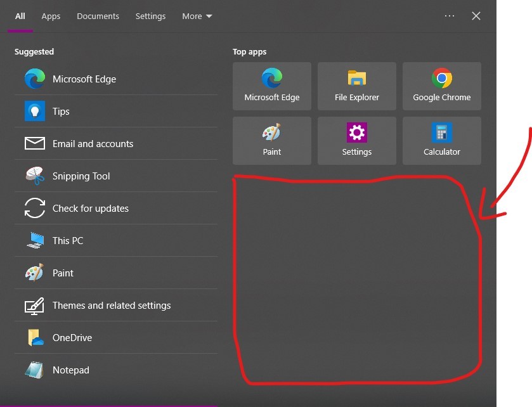Click "OneDrive" text
Image resolution: width=532 pixels, height=407 pixels.
[72, 338]
